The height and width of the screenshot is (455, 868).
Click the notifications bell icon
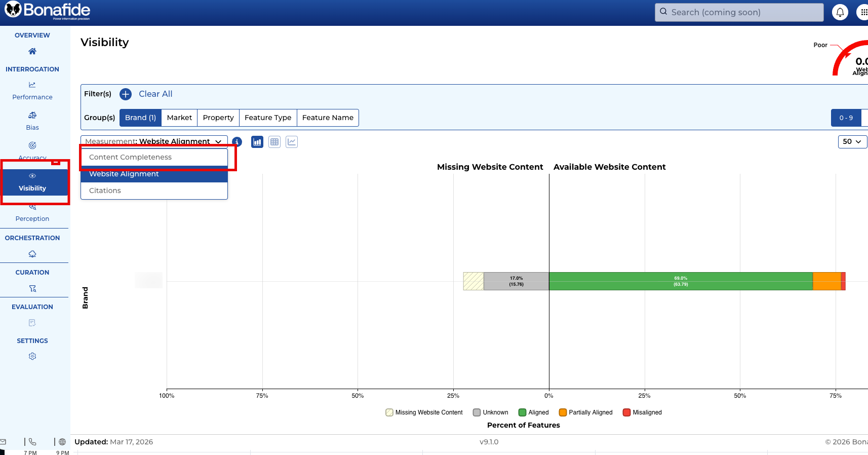(x=840, y=12)
